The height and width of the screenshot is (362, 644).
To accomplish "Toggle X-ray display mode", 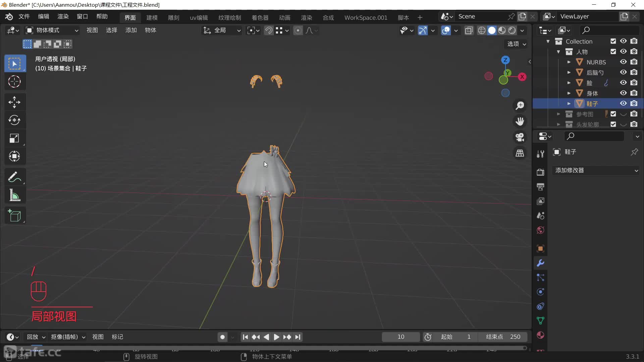I will 469,31.
